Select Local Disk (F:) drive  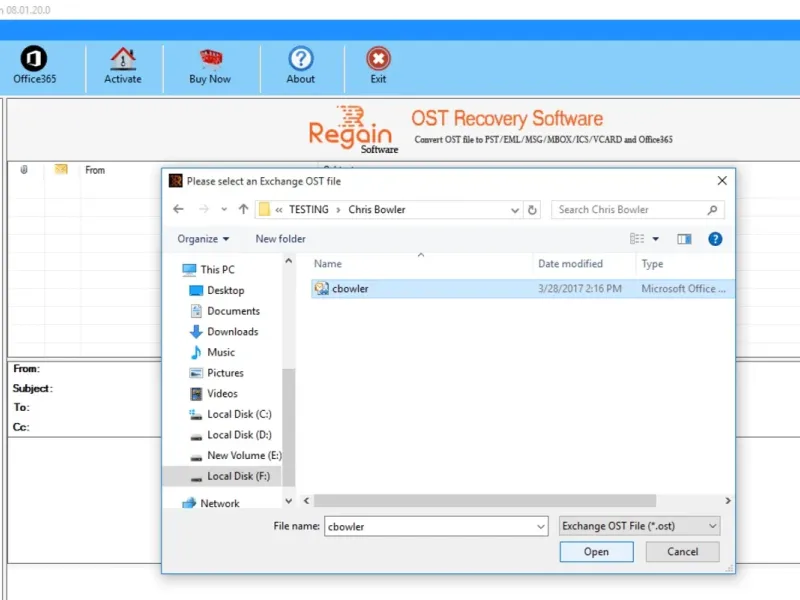pyautogui.click(x=238, y=476)
